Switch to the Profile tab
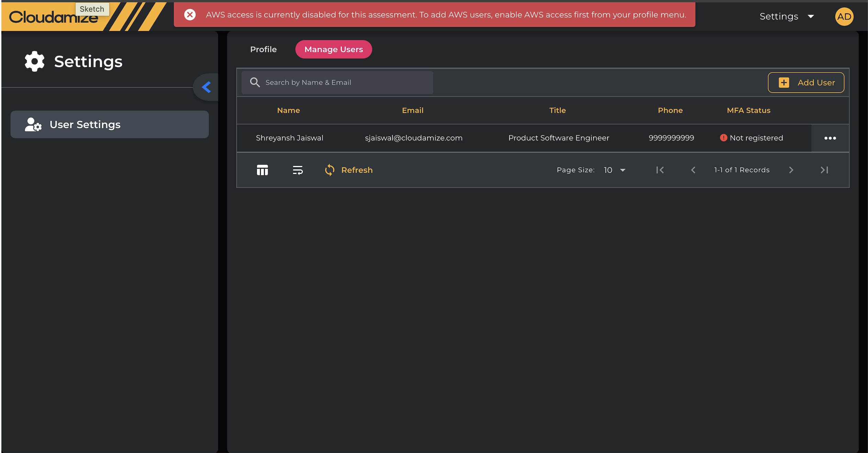This screenshot has width=868, height=453. click(x=263, y=49)
